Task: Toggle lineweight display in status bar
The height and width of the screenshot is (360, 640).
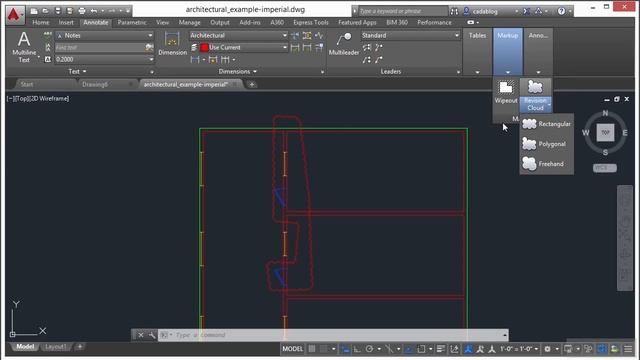Action: pos(441,349)
